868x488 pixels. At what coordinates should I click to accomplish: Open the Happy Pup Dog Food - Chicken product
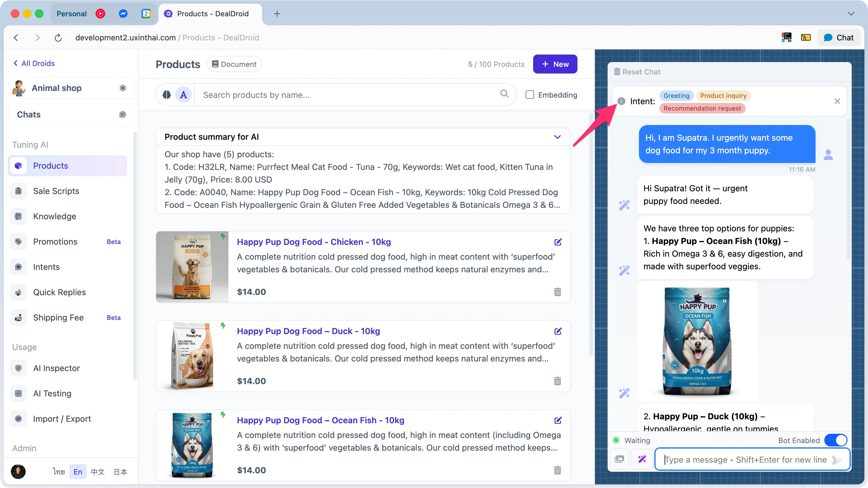coord(313,242)
